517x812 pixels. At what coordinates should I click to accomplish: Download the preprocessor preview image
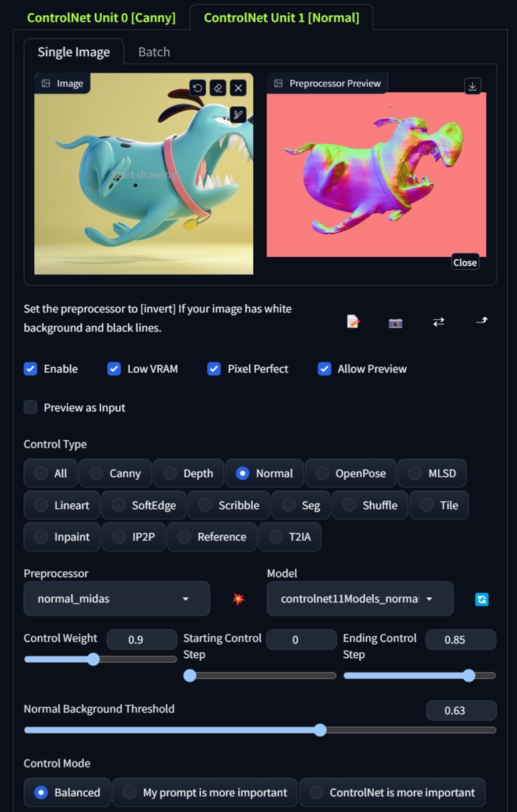[x=472, y=86]
